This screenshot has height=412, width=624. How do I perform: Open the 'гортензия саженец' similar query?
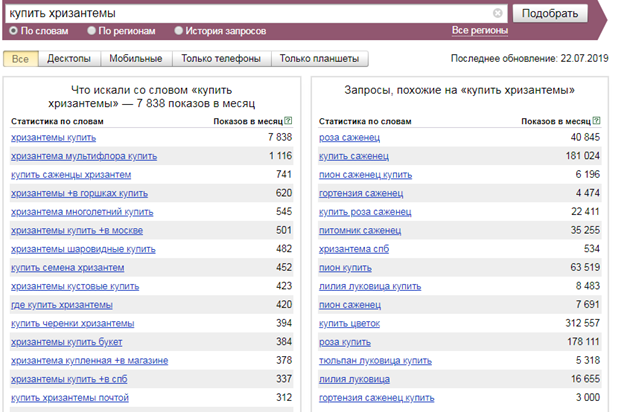tap(361, 193)
